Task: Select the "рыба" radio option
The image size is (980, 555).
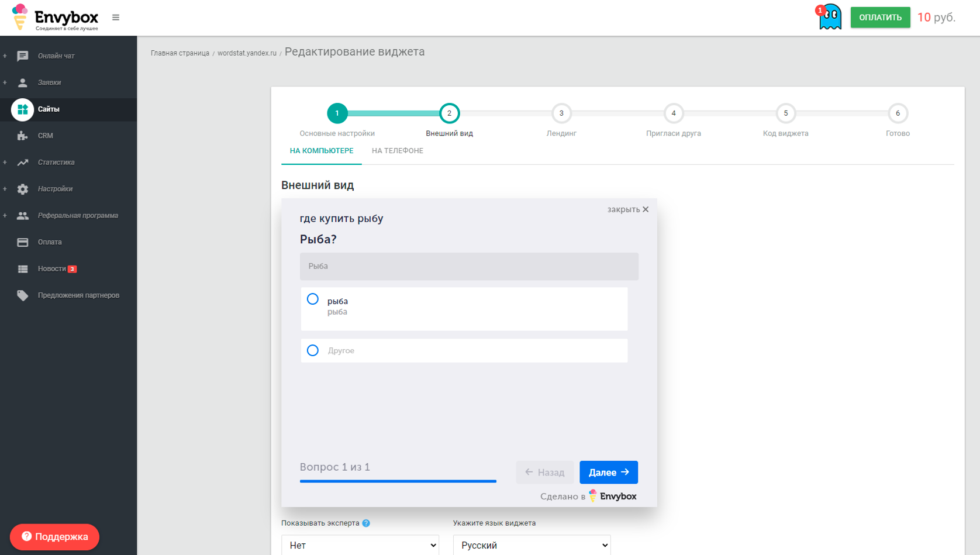Action: [x=313, y=299]
